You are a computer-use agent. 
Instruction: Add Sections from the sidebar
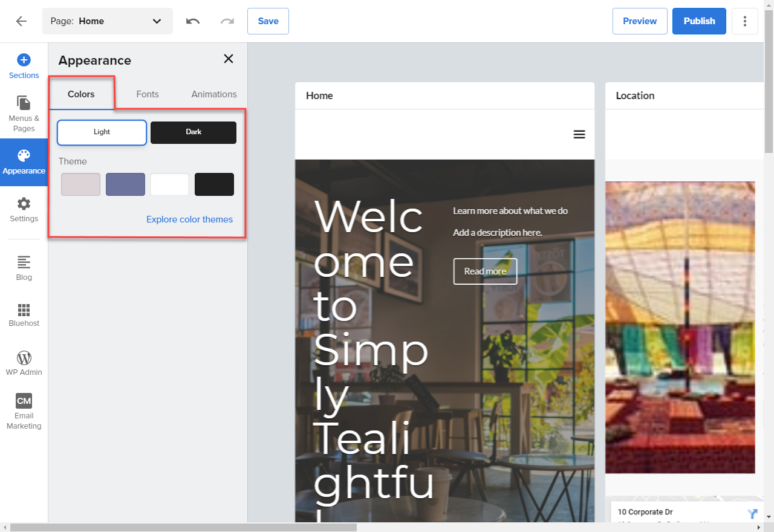(24, 66)
